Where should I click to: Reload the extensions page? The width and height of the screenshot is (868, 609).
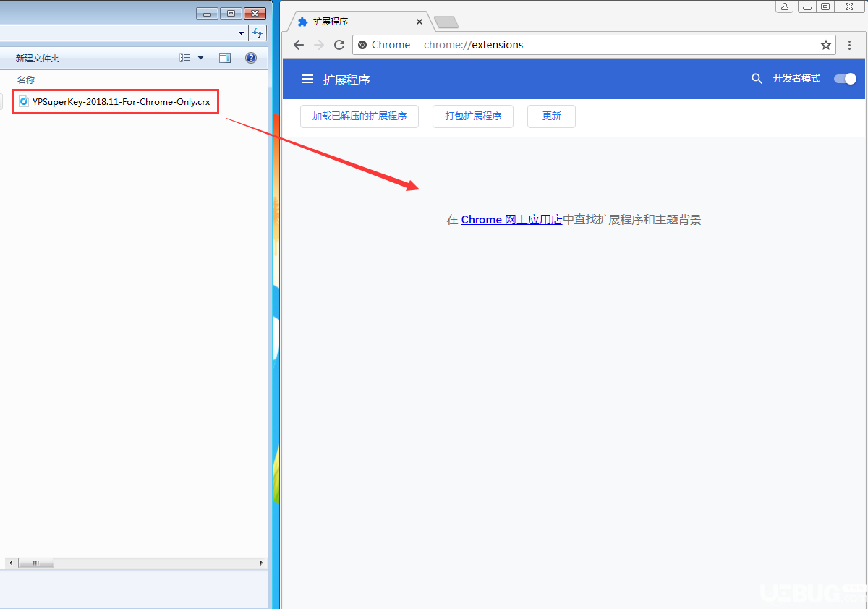[339, 45]
